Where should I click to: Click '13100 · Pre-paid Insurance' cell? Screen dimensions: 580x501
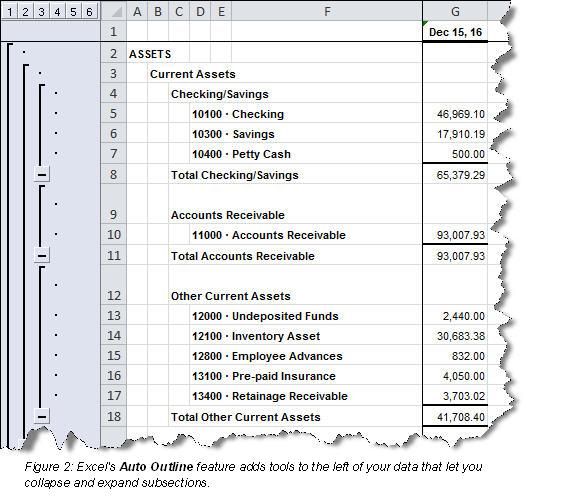click(x=264, y=376)
